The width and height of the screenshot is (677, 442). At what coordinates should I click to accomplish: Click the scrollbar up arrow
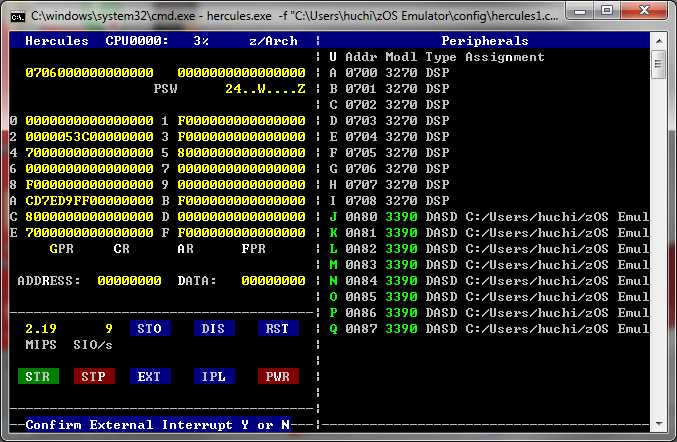659,41
